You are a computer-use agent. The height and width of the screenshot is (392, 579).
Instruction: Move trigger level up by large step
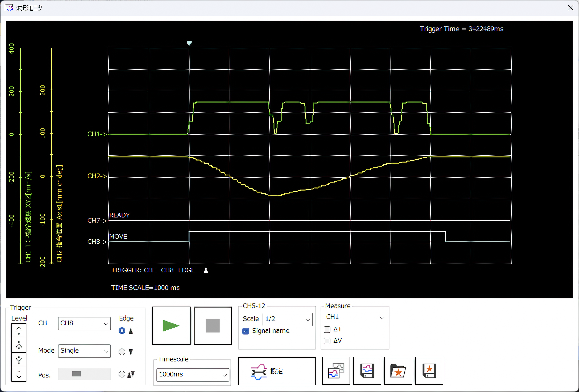19,331
